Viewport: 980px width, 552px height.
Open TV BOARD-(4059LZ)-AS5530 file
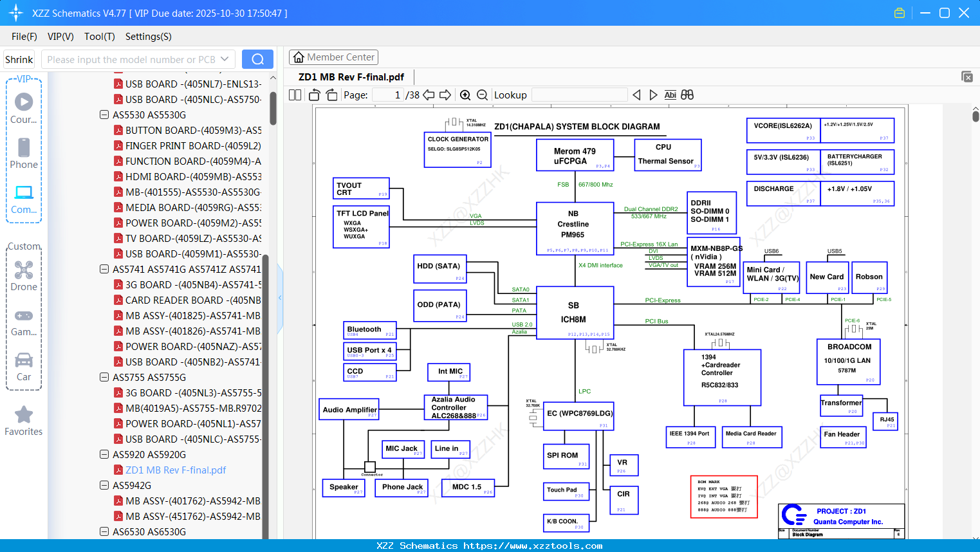[193, 238]
